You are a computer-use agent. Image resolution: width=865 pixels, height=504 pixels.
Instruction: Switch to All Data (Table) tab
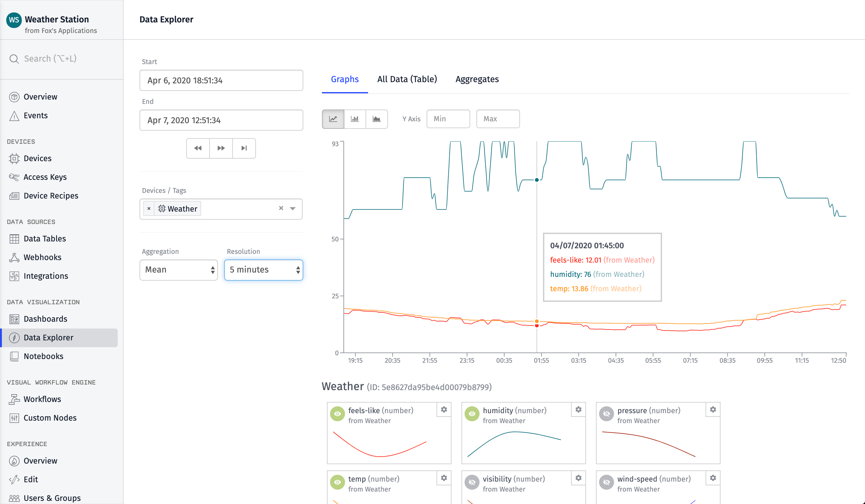(407, 79)
